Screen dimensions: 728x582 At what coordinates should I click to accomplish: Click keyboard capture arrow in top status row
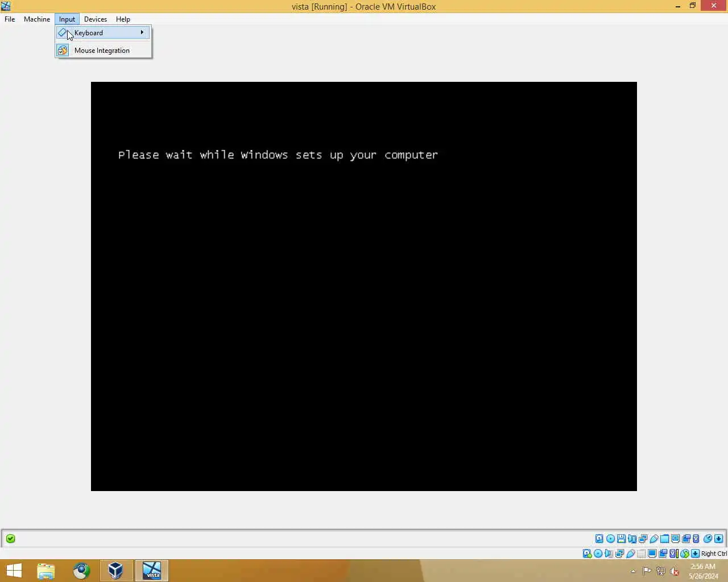(x=718, y=538)
